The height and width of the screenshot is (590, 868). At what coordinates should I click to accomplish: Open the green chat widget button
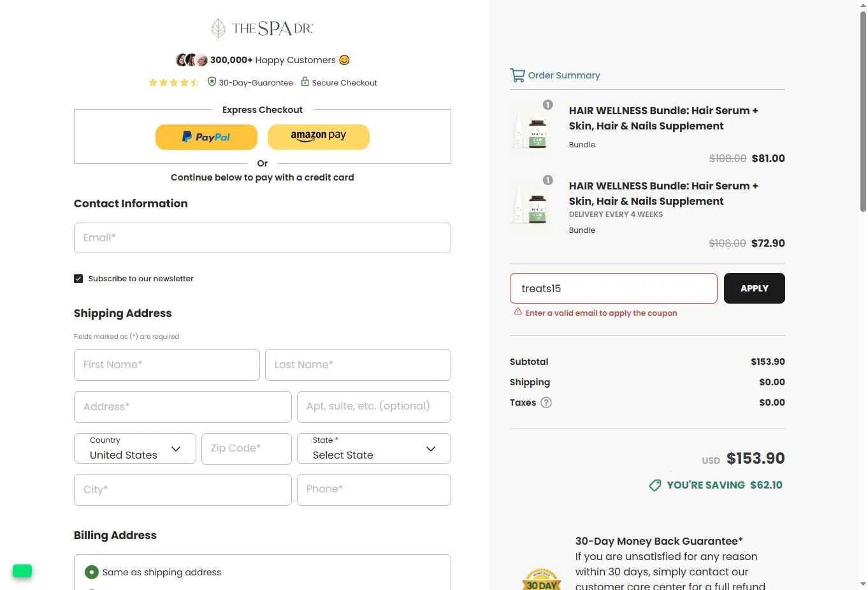[x=22, y=571]
